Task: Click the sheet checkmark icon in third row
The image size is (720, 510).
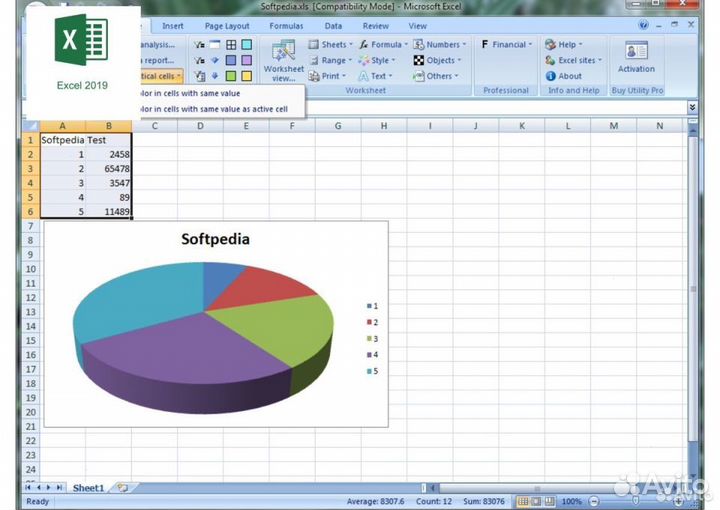Action: click(199, 76)
